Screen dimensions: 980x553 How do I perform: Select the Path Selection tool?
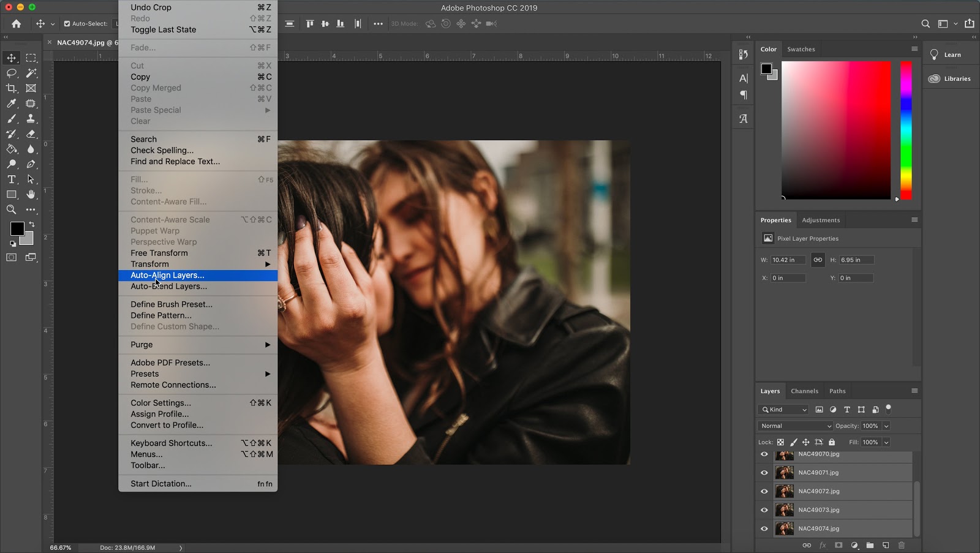(31, 179)
